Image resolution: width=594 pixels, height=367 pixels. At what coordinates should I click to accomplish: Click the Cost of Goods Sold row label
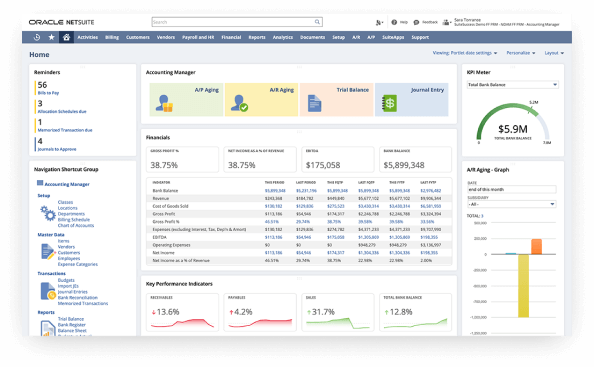[x=170, y=206]
